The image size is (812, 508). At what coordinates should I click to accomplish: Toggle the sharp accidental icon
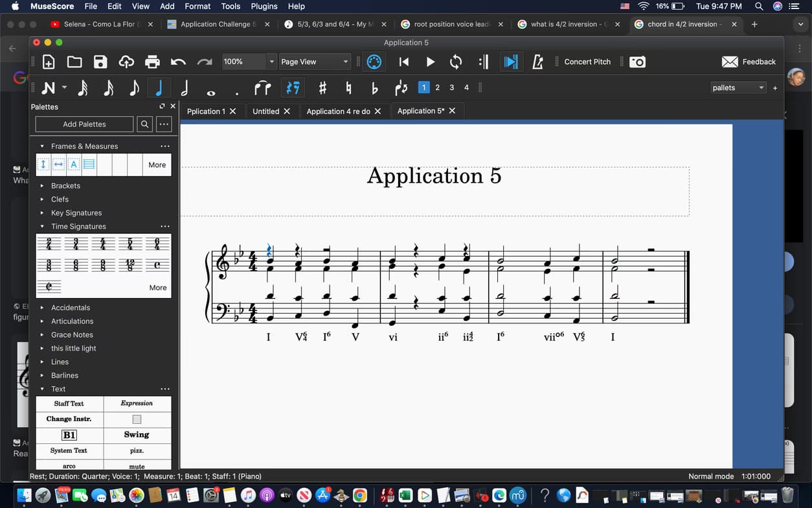(x=323, y=87)
